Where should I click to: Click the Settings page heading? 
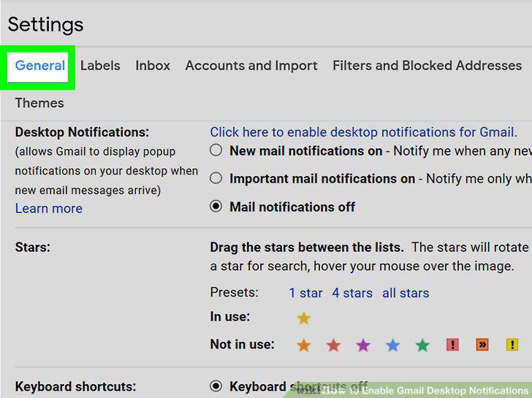pos(45,25)
